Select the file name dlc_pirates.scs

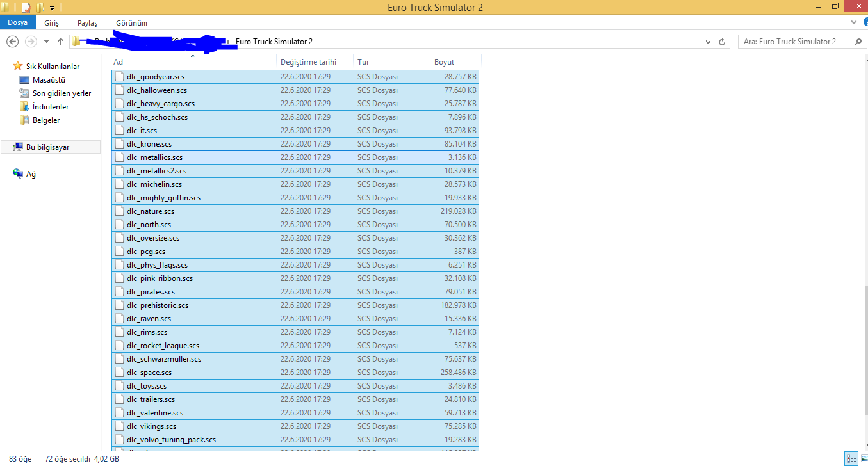[x=151, y=292]
